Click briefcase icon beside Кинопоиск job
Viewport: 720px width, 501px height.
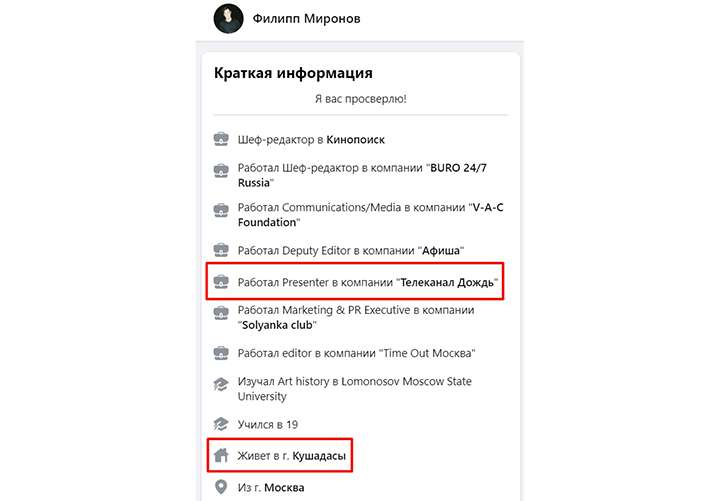[x=221, y=139]
